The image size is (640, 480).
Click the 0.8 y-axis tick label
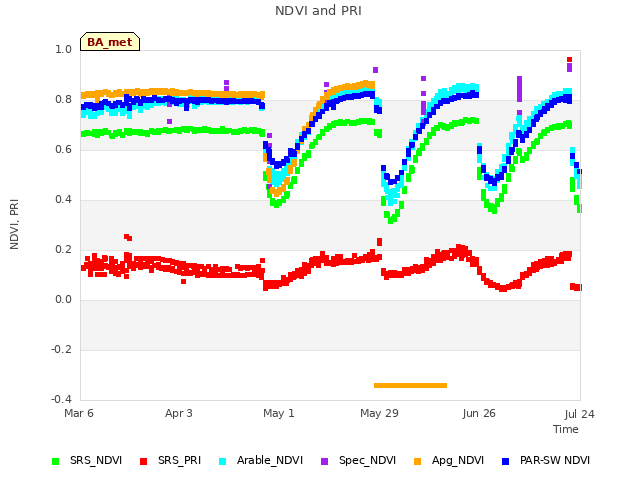pos(63,100)
